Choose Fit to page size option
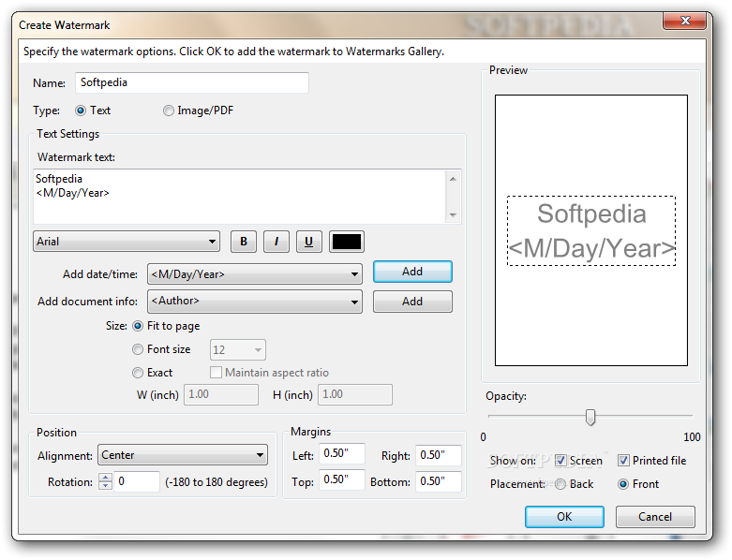 coord(138,326)
